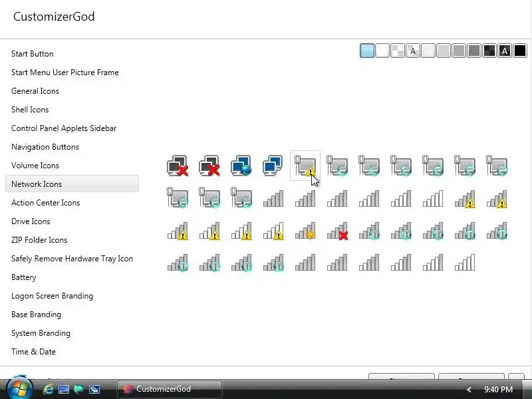The height and width of the screenshot is (399, 532).
Task: Pick the dark checkered background swatch
Action: [x=489, y=51]
